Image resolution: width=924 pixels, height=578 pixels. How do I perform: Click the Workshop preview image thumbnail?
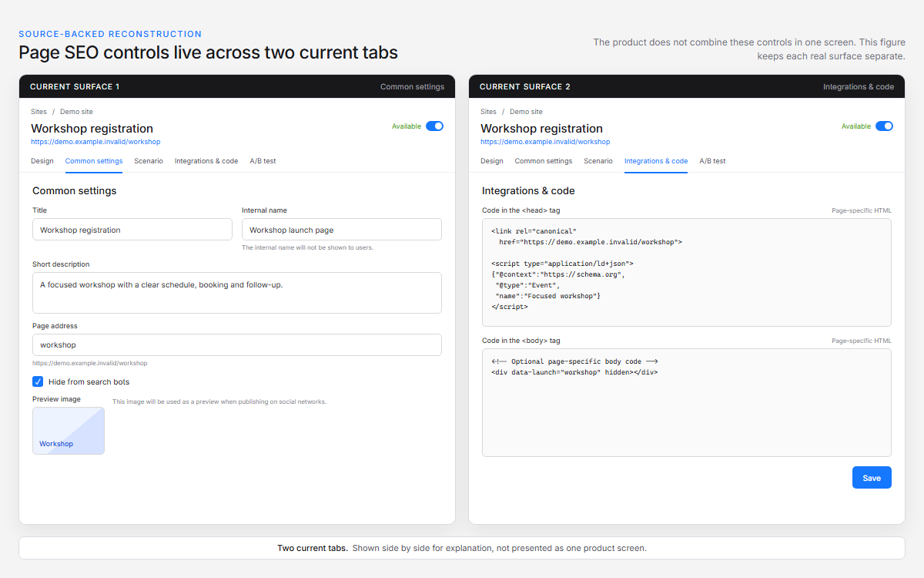pos(69,431)
